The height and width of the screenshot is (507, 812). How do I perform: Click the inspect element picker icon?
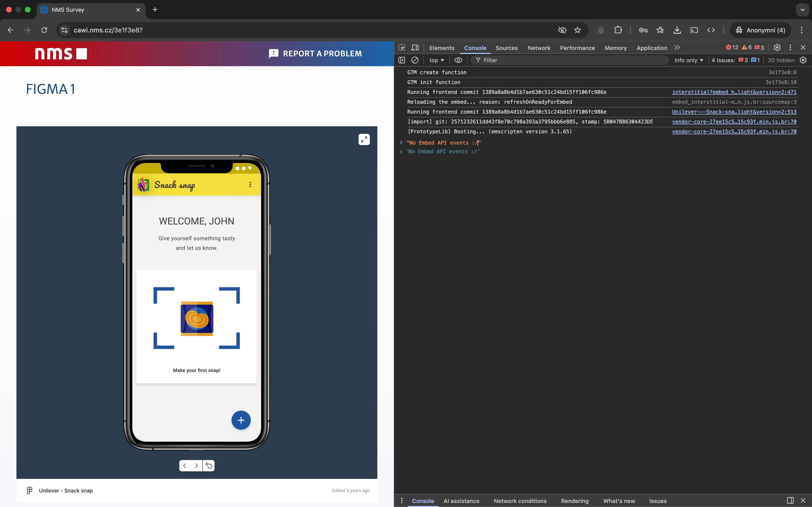[x=402, y=48]
